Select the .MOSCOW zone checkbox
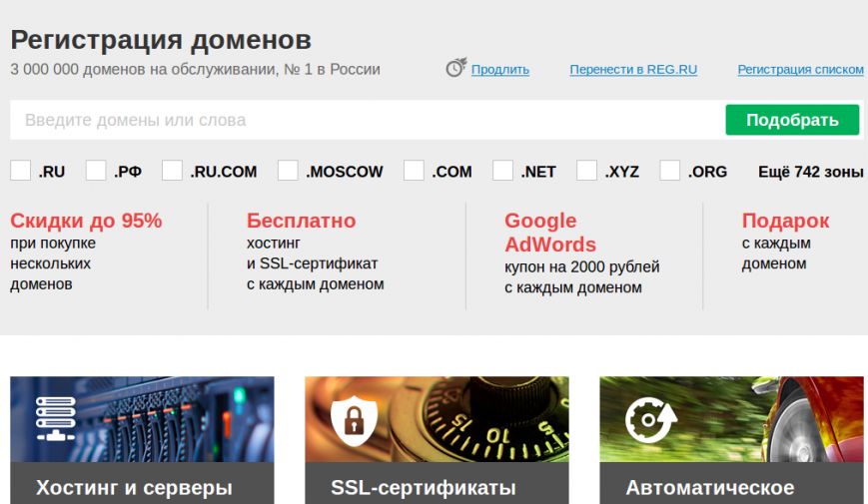 pos(288,171)
